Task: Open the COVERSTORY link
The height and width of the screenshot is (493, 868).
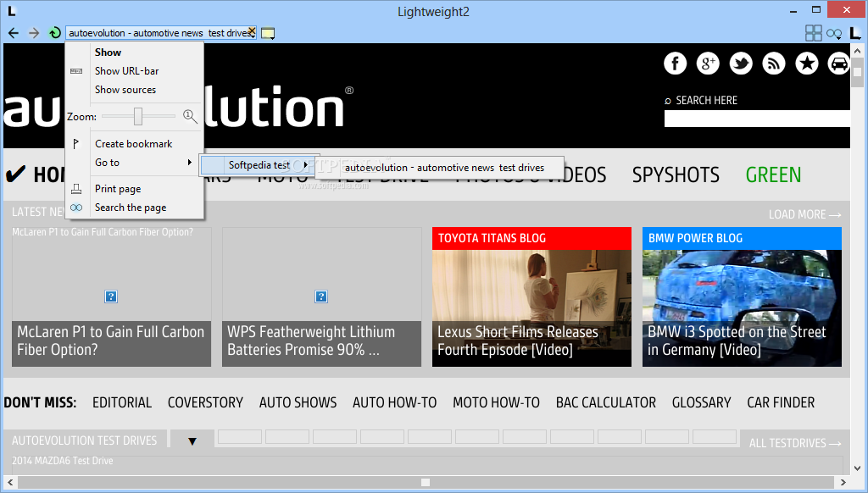Action: [x=205, y=402]
